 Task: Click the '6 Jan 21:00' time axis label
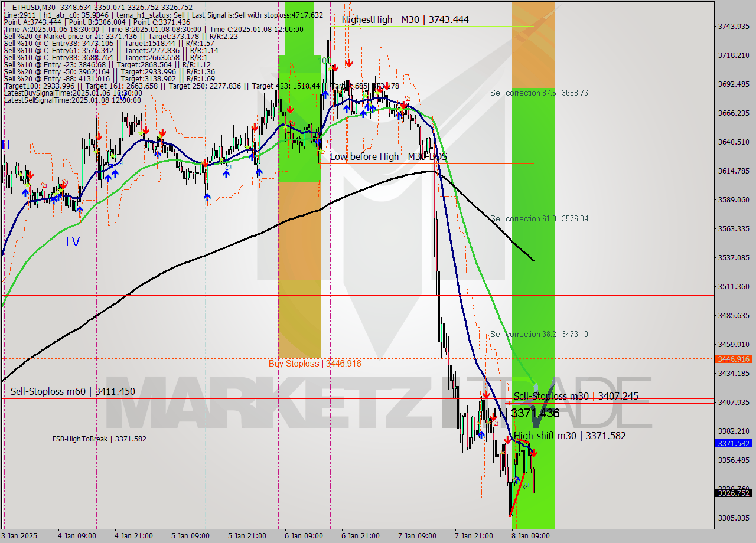tap(360, 536)
